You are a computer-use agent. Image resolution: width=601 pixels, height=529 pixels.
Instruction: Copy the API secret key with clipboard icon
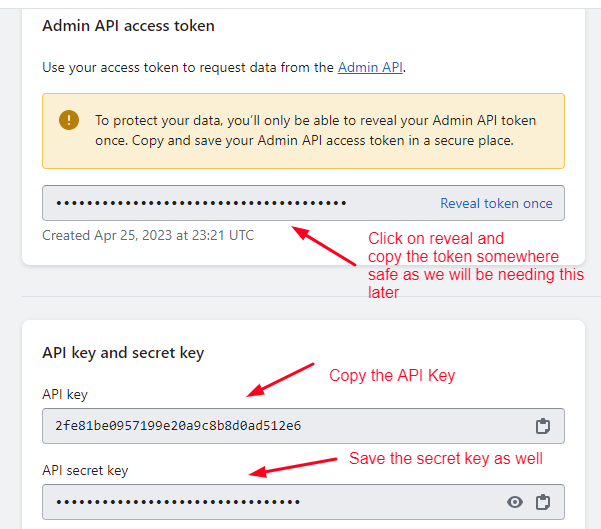click(x=543, y=502)
